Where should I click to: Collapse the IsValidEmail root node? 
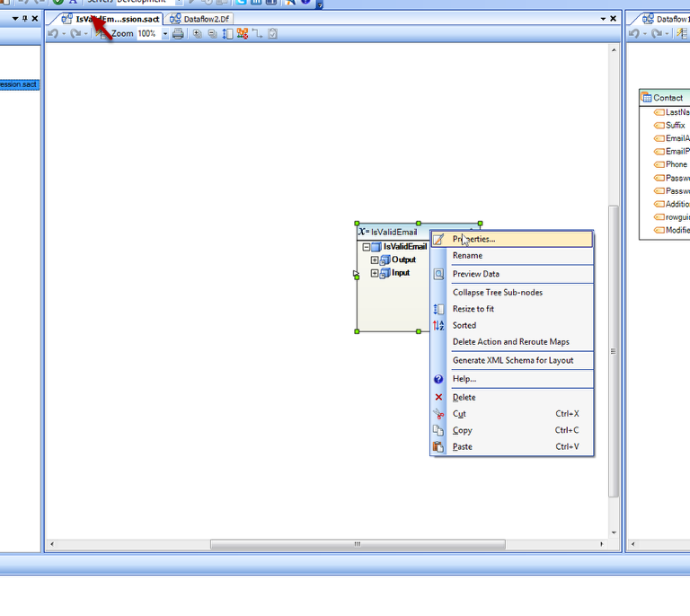(366, 247)
